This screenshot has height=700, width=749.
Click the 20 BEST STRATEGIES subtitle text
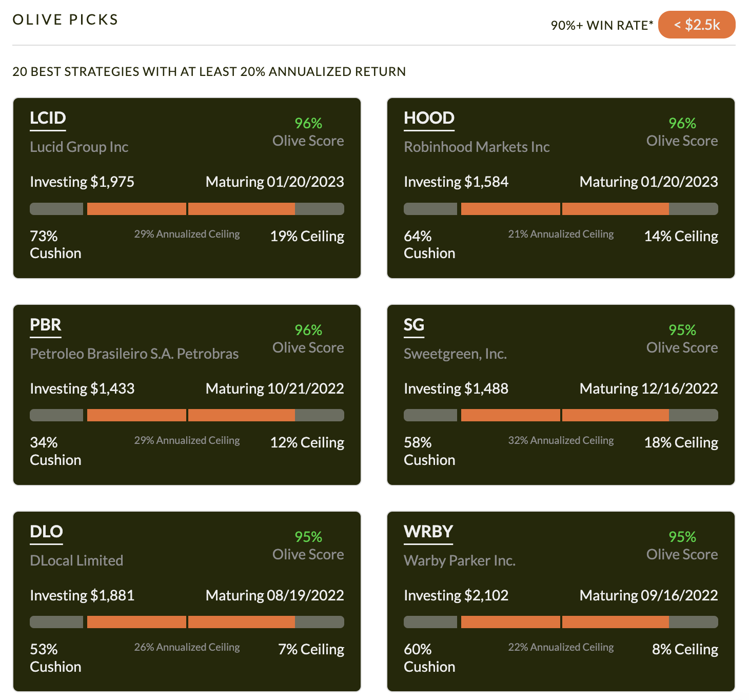(209, 71)
